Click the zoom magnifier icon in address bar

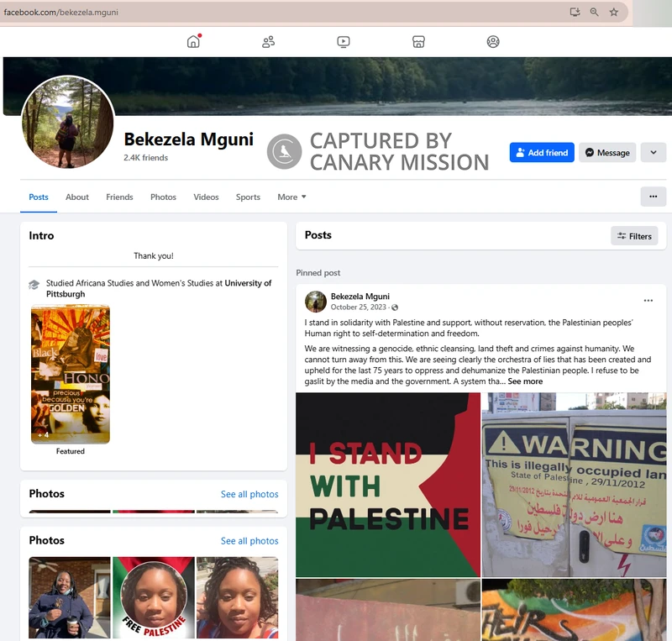point(594,12)
